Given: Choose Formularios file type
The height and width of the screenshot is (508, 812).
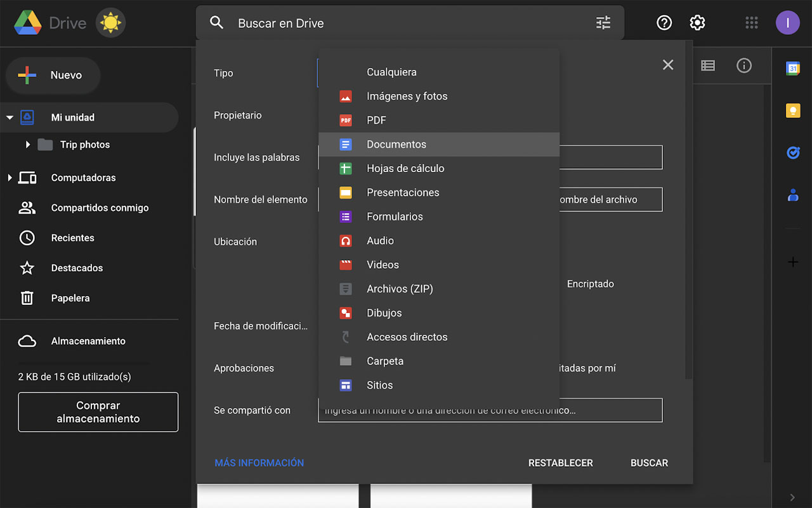Looking at the screenshot, I should 439,217.
